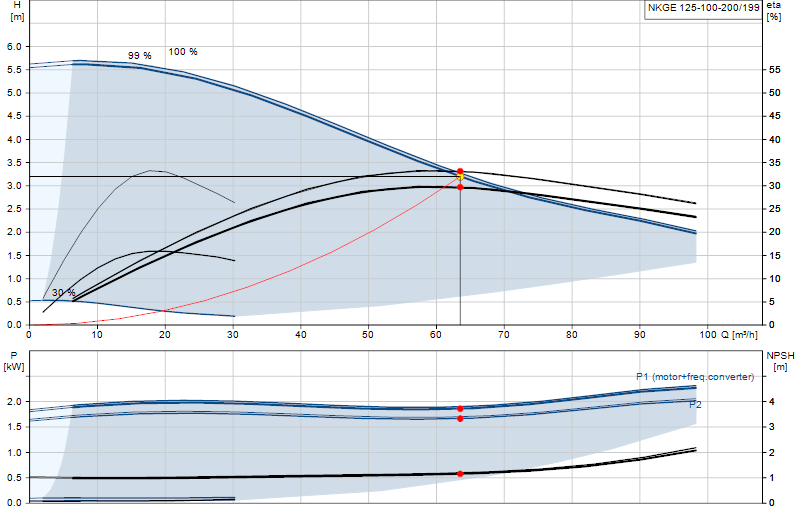Click the 60 tick on the flow axis

[x=435, y=335]
